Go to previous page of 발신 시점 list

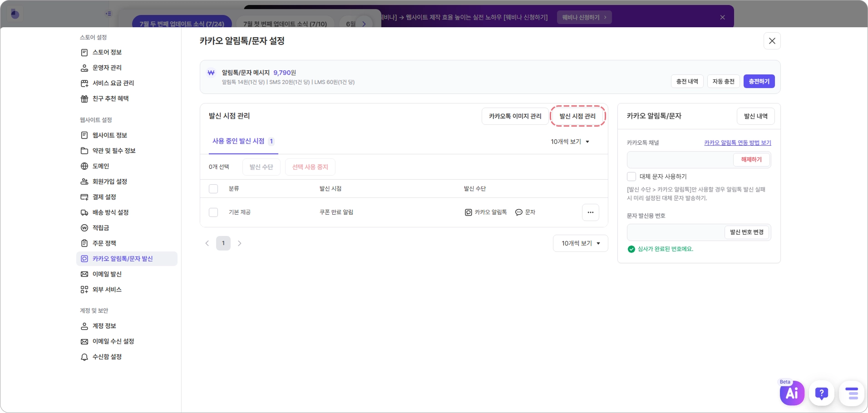coord(207,243)
